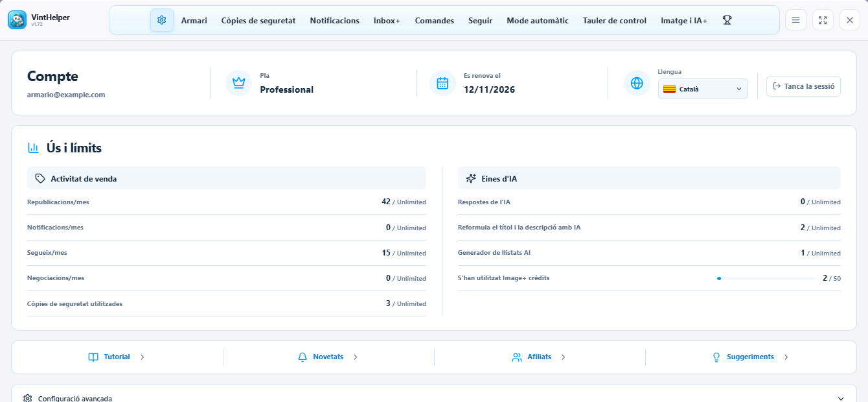Toggle fullscreen with the expand icon

click(x=823, y=20)
